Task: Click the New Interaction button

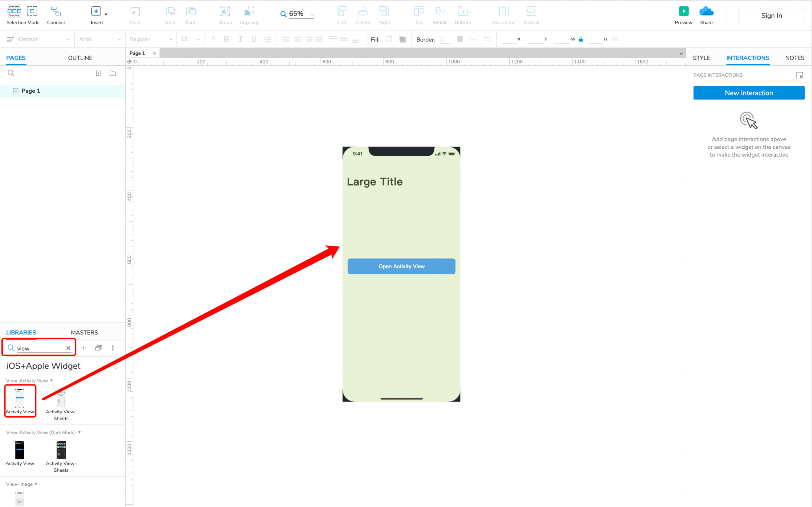Action: (x=748, y=93)
